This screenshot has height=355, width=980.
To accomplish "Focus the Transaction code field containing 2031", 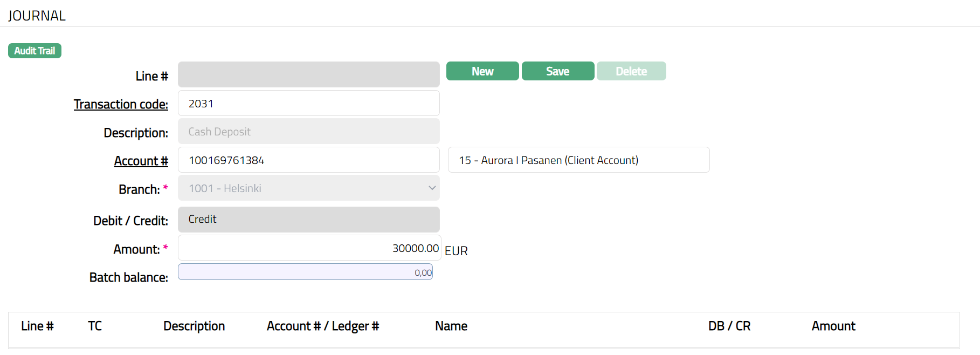I will [x=308, y=104].
